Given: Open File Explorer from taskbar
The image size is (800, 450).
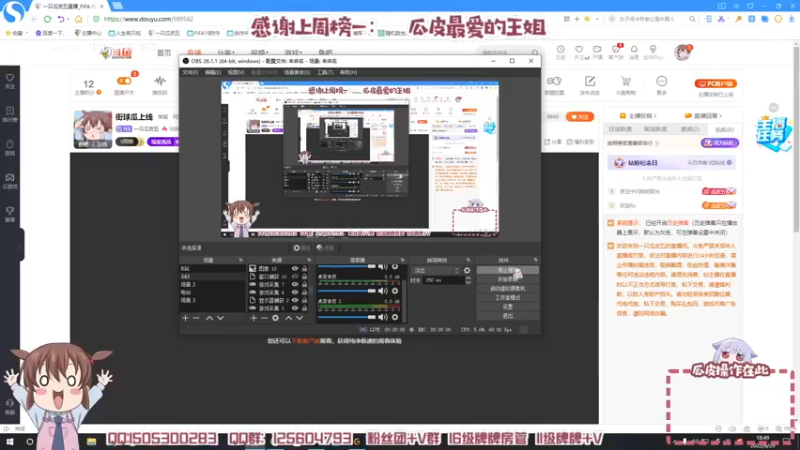Looking at the screenshot, I should pyautogui.click(x=91, y=441).
